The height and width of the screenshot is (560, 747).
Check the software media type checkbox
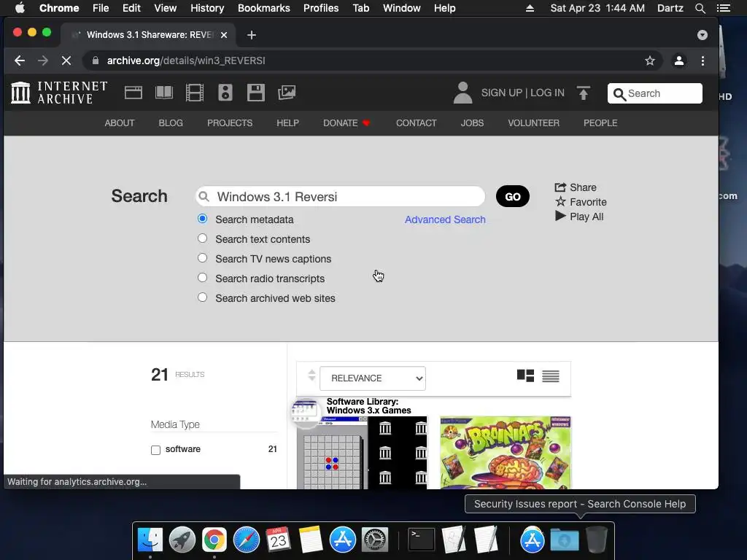pos(156,450)
